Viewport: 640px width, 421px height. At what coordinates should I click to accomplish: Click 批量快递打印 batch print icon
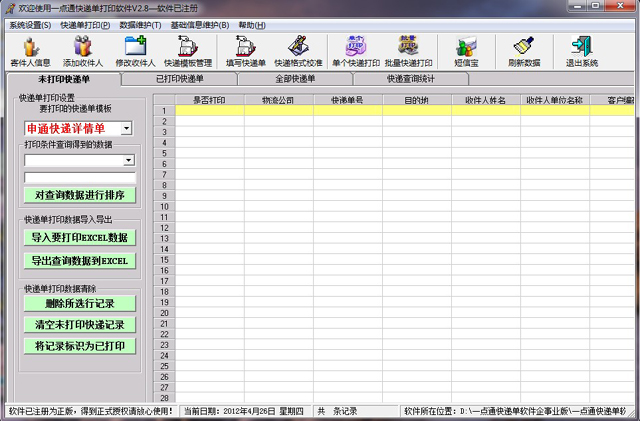tap(409, 52)
